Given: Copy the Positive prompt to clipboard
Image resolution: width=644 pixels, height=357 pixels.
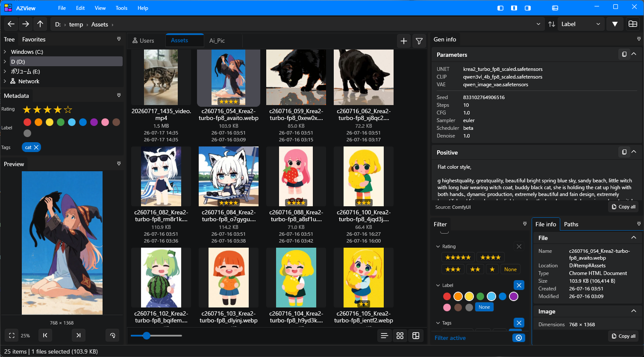Looking at the screenshot, I should [x=624, y=152].
